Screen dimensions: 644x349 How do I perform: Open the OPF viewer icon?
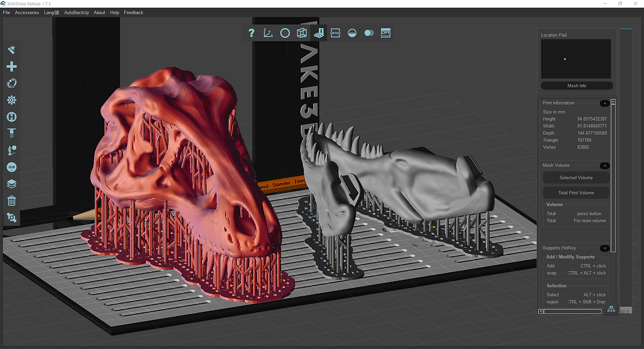point(386,33)
